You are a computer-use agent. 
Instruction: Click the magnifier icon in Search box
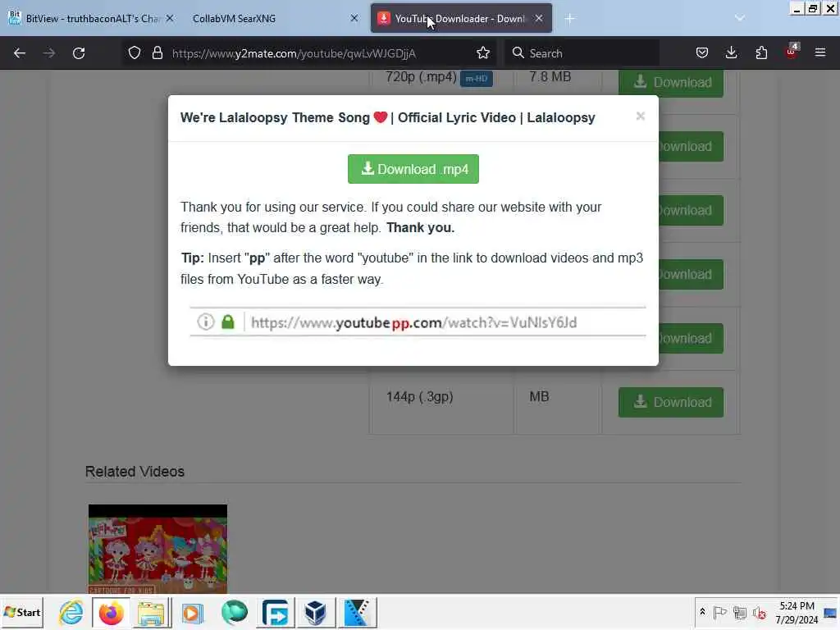tap(518, 53)
